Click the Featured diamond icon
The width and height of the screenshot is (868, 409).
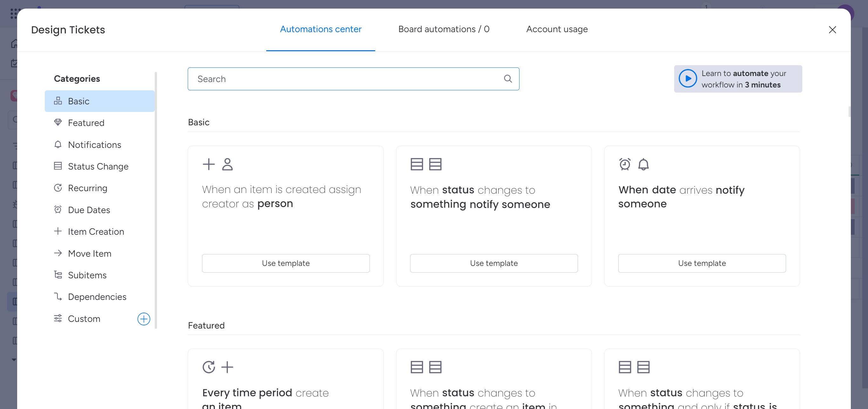pos(58,122)
